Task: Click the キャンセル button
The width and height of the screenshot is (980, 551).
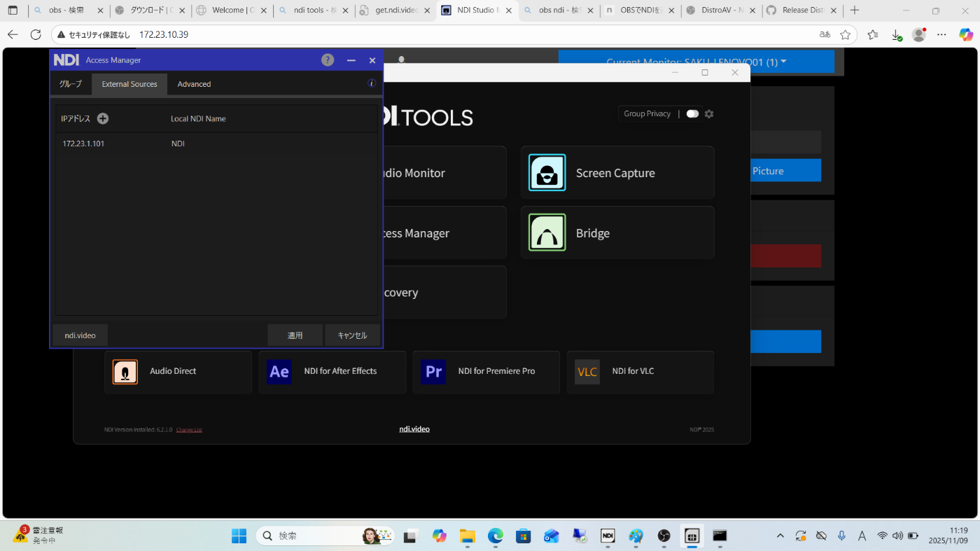Action: pos(352,335)
